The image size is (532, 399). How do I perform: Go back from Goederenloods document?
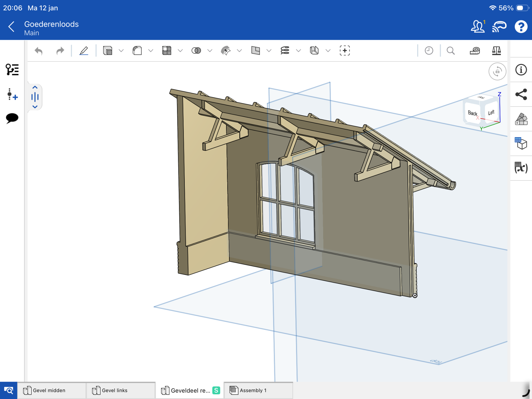coord(11,27)
